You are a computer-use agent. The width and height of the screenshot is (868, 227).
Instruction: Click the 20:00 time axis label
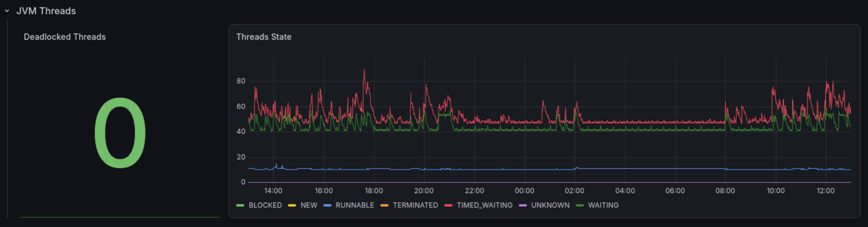pyautogui.click(x=424, y=191)
